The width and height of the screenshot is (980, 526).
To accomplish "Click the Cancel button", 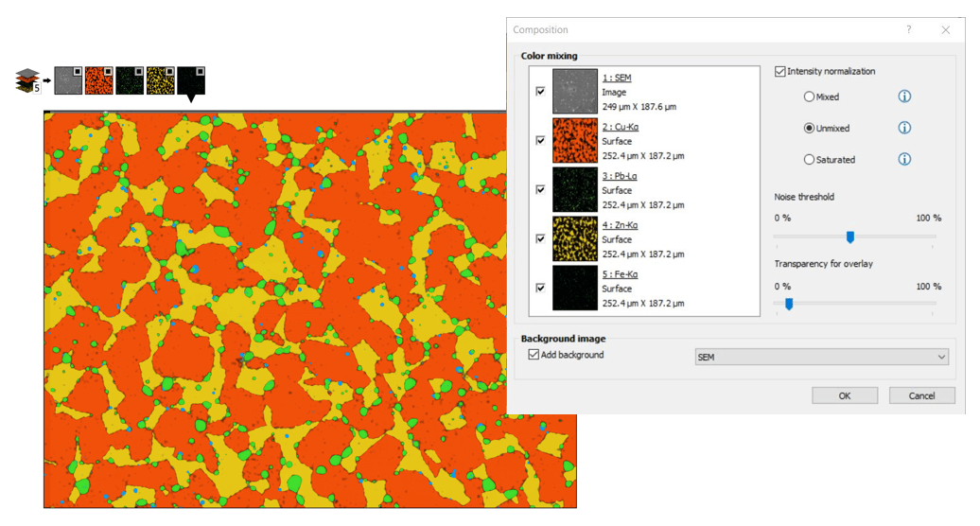I will [x=922, y=395].
